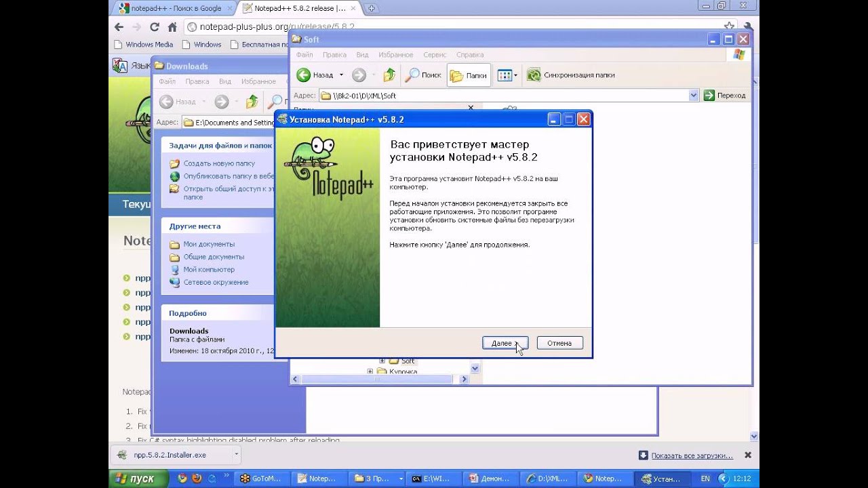Open dropdown arrow of npp installer download

[236, 455]
